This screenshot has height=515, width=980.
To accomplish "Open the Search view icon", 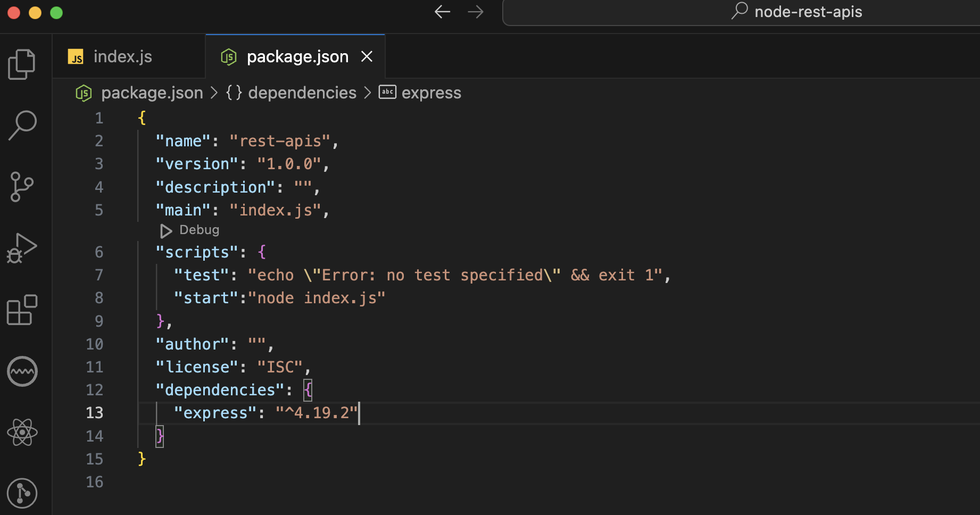I will pyautogui.click(x=22, y=126).
